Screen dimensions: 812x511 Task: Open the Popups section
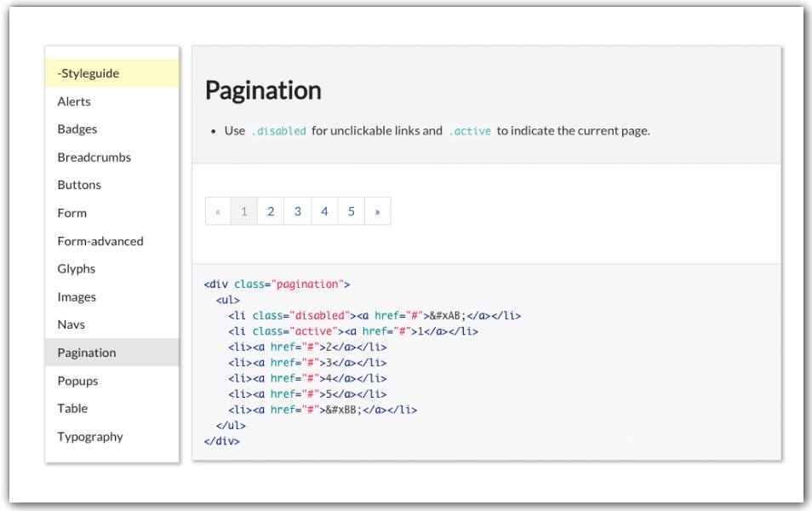[x=77, y=381]
